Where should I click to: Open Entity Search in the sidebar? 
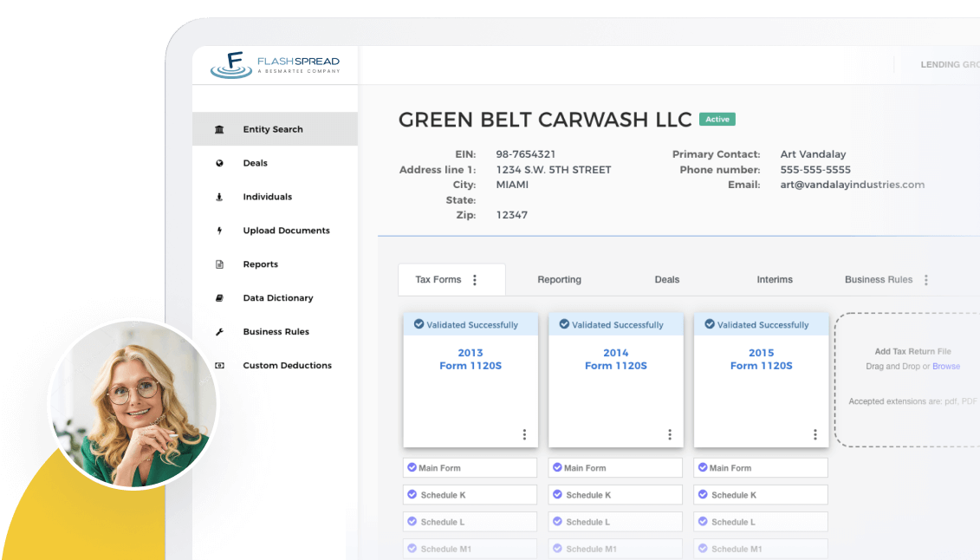pos(275,129)
